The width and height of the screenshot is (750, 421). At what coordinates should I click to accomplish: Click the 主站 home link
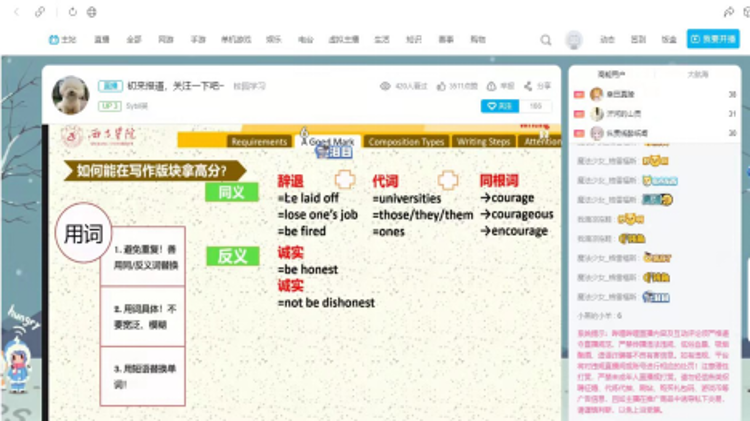(62, 40)
